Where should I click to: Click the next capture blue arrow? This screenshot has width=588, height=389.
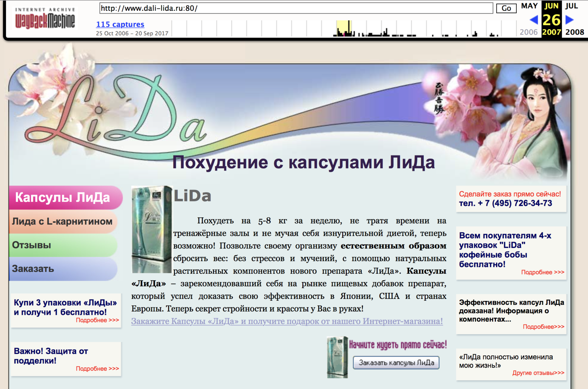pos(569,20)
